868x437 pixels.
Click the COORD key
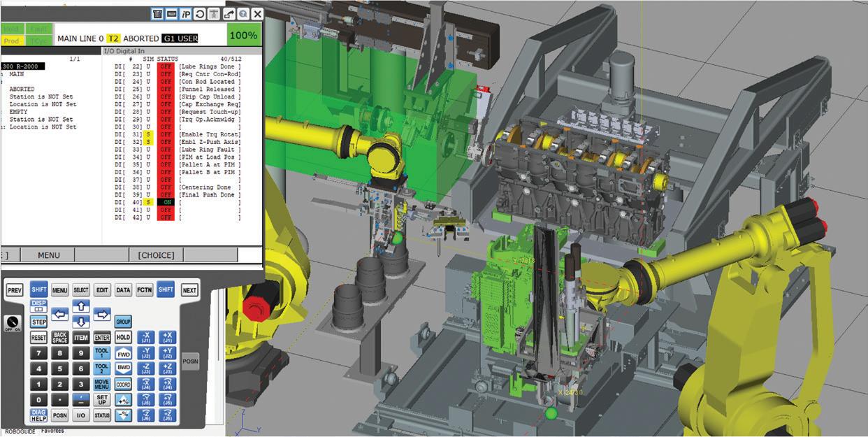[123, 385]
